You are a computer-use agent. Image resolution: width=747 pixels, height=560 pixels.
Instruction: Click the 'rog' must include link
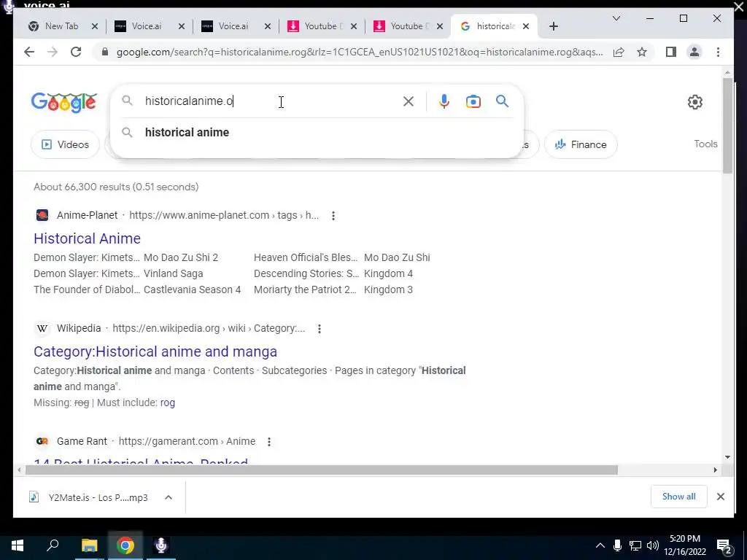click(x=168, y=402)
